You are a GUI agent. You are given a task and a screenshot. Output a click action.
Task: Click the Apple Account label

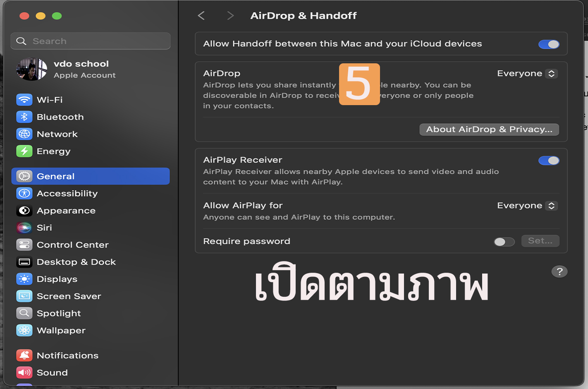coord(84,75)
